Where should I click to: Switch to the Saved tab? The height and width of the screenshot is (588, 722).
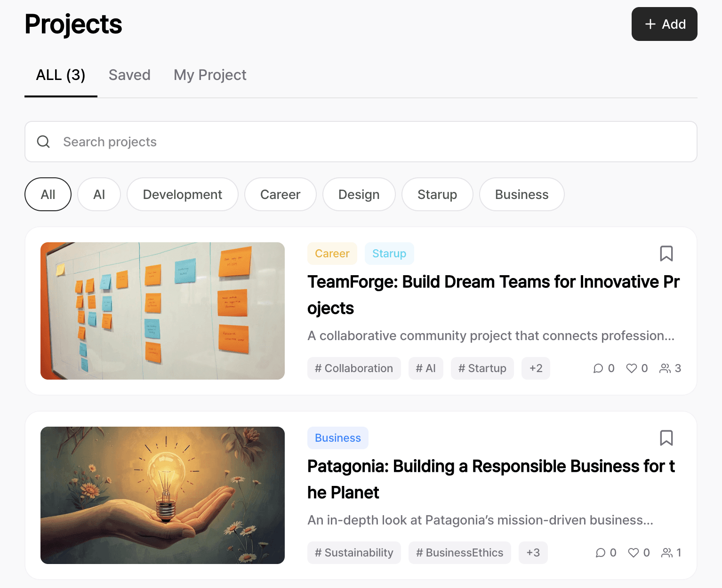[x=129, y=75]
